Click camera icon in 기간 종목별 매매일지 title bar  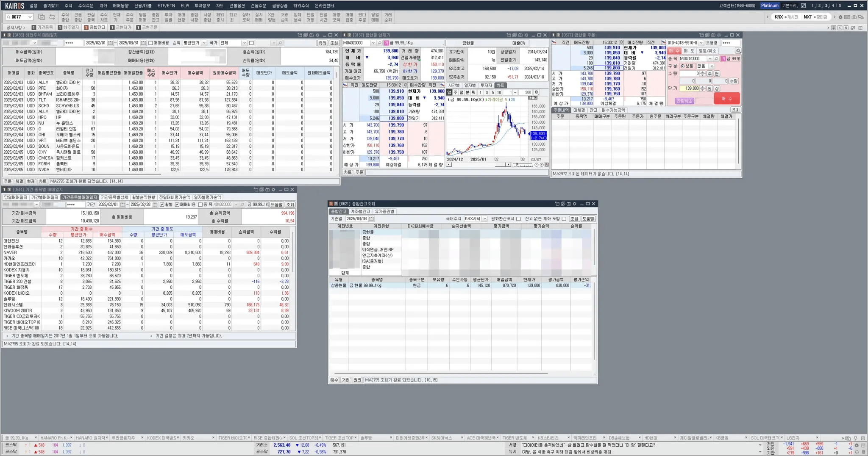coord(267,190)
